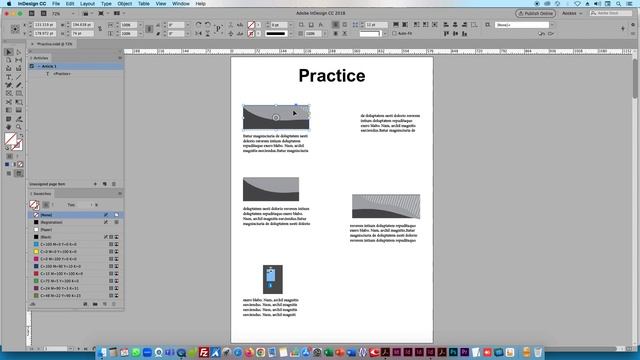640x360 pixels.
Task: Select the Eyedropper tool
Action: pos(19,119)
